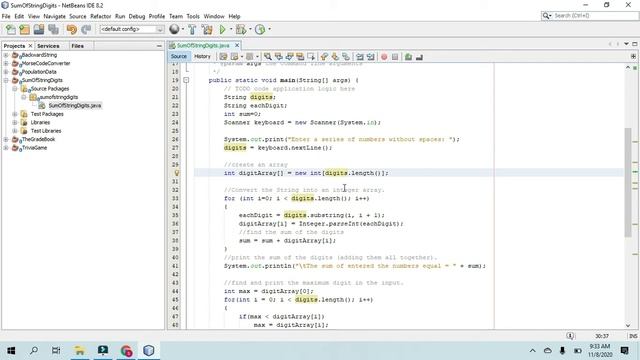This screenshot has width=640, height=360.
Task: Click the globe browser icon in toolbar
Action: click(x=174, y=29)
